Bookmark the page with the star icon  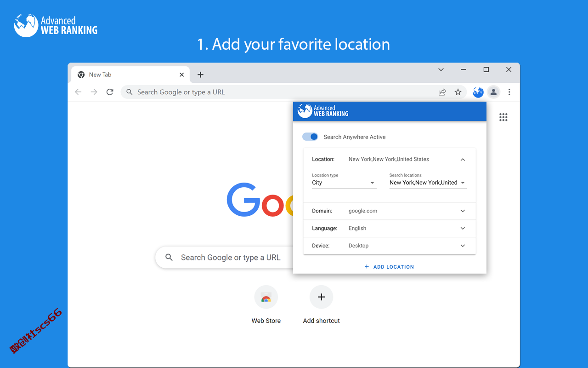[458, 92]
